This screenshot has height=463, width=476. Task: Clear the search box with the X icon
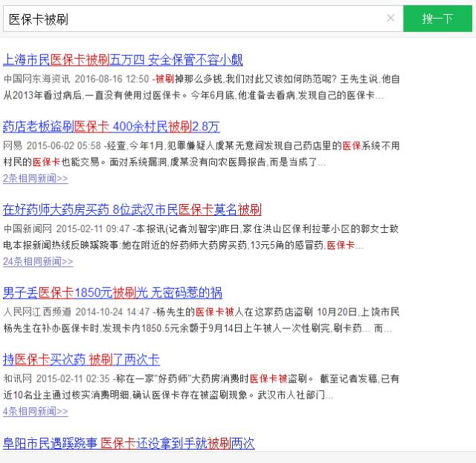tap(390, 18)
